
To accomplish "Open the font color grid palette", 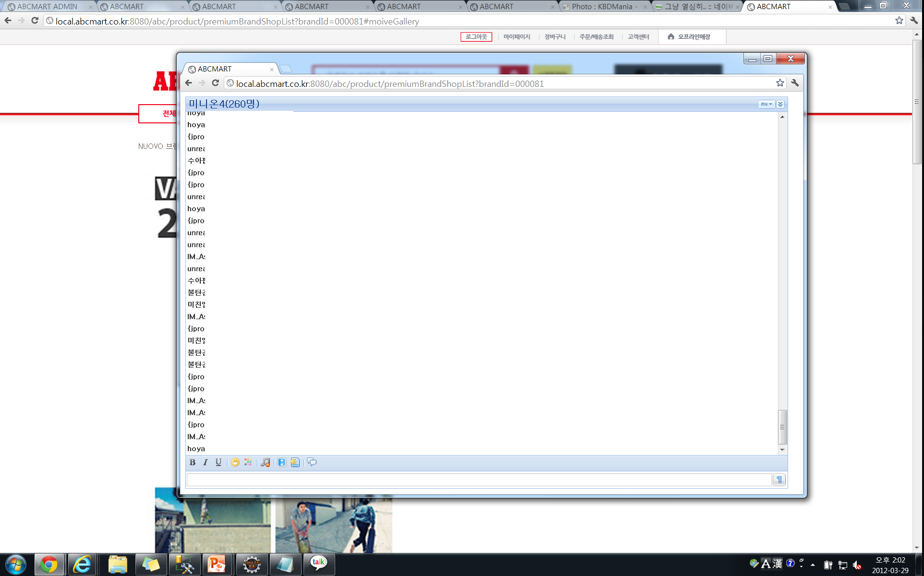I will tap(248, 462).
